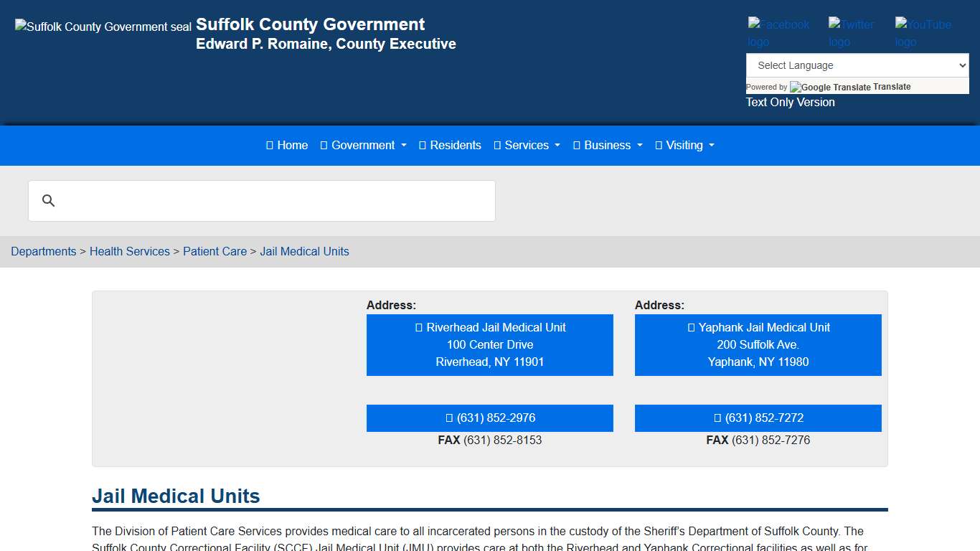
Task: Click the Suffolk County Government seal image
Action: pyautogui.click(x=103, y=27)
